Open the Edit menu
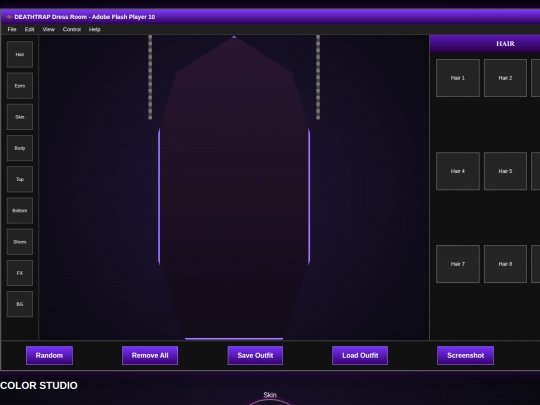Screen dimensions: 540x405 [29, 29]
